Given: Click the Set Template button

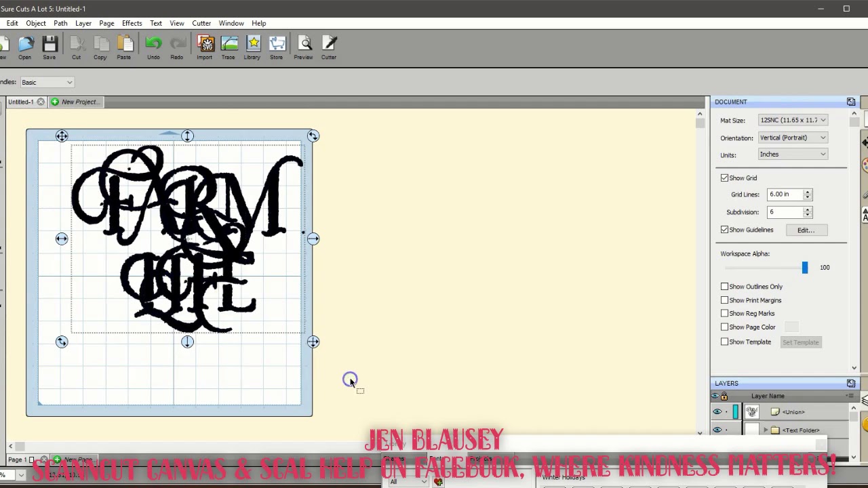Looking at the screenshot, I should (x=801, y=342).
